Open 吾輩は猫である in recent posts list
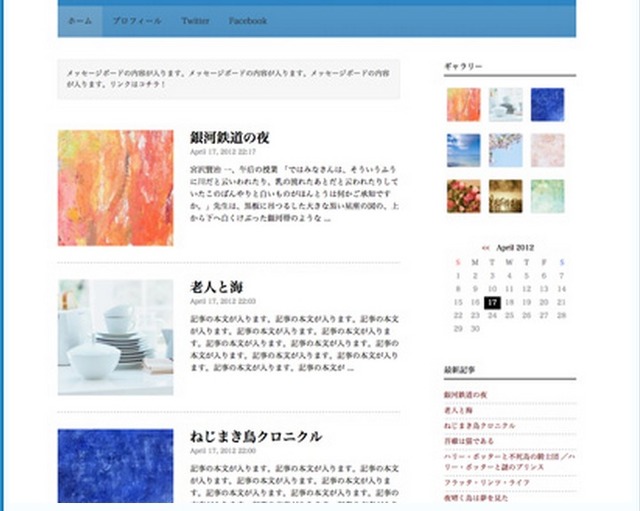This screenshot has width=640, height=511. click(x=469, y=441)
